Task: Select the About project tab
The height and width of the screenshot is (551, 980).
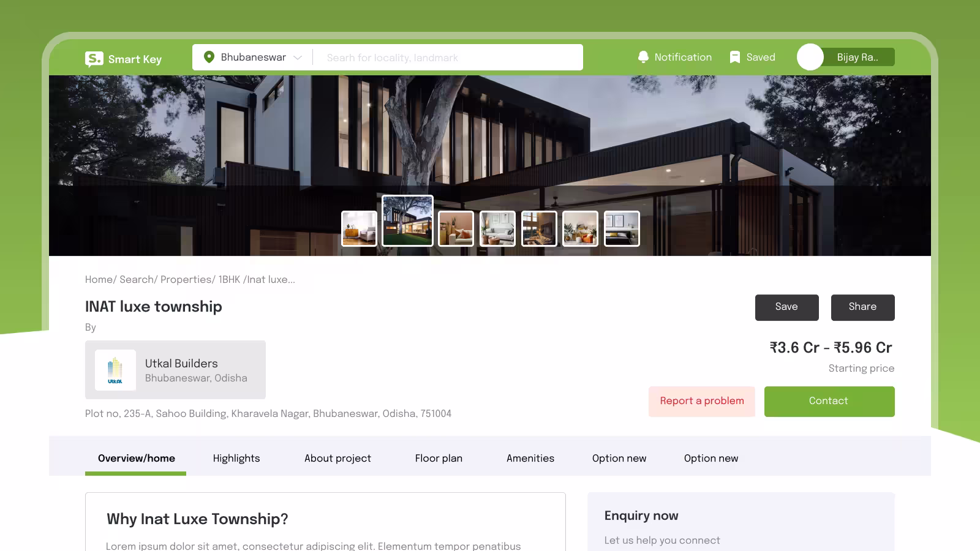Action: (337, 458)
